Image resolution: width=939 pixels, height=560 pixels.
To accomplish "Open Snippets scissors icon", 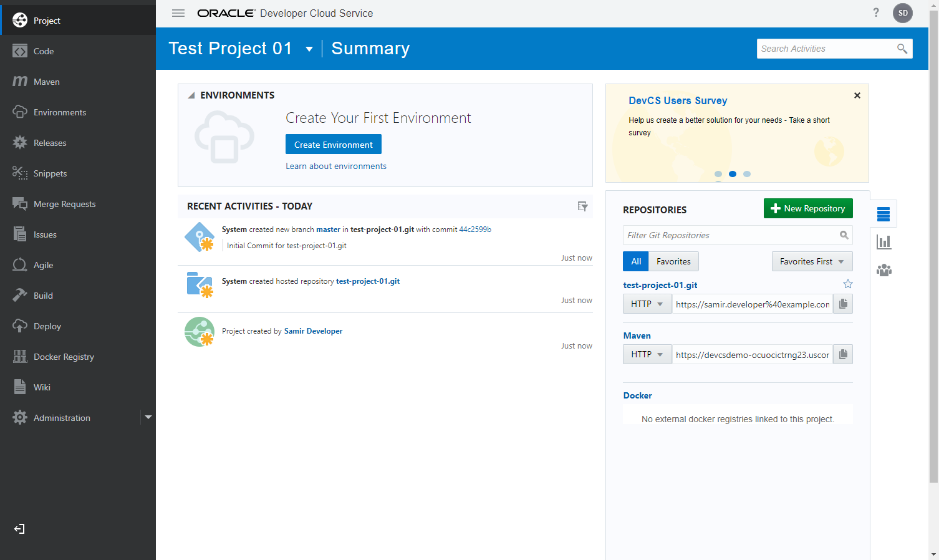I will point(20,173).
